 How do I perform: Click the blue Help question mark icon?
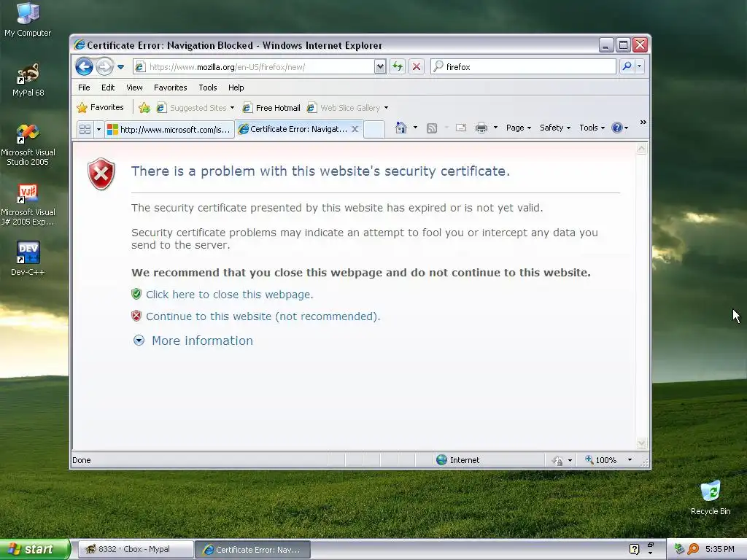click(x=617, y=128)
